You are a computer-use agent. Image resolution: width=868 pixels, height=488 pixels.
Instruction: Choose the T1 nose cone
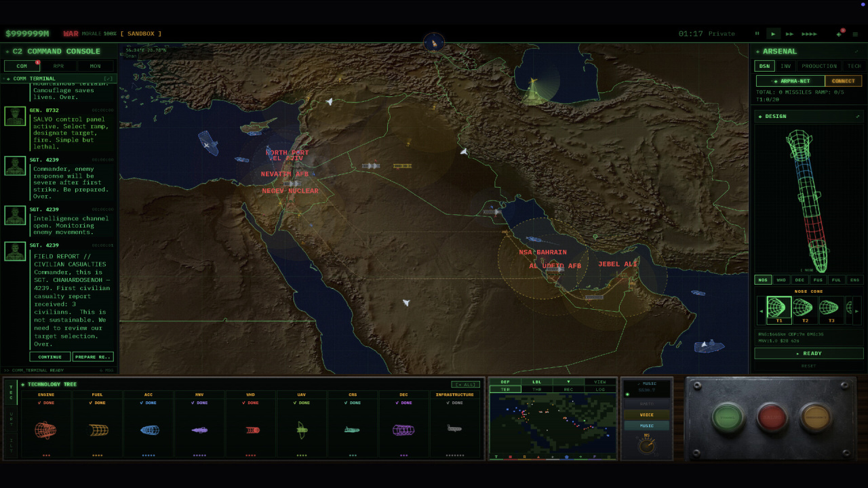coord(779,310)
